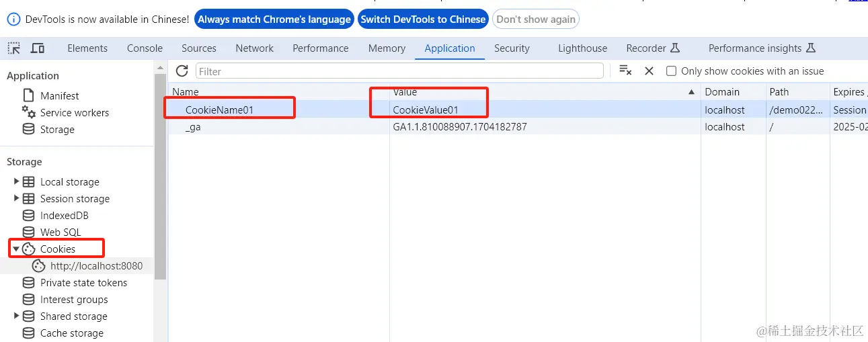This screenshot has height=342, width=868.
Task: Select Interest groups in the sidebar
Action: (x=74, y=299)
